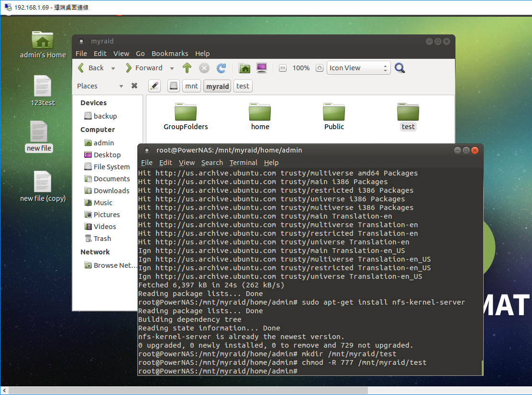This screenshot has height=395, width=532.
Task: Click the test path button
Action: (243, 86)
